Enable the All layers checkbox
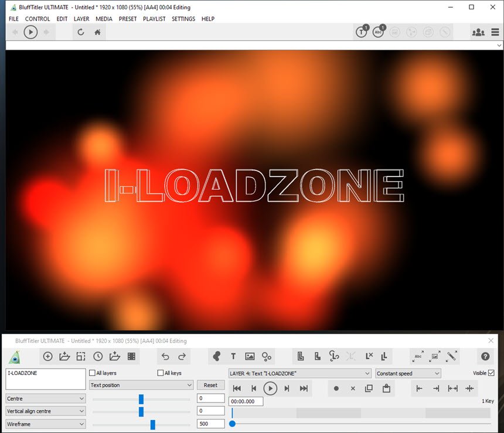The image size is (504, 433). click(x=92, y=373)
